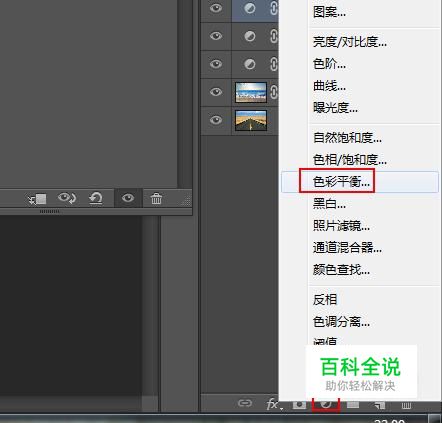Select 色相/饱和度... menu entry
442x423 pixels.
[350, 160]
